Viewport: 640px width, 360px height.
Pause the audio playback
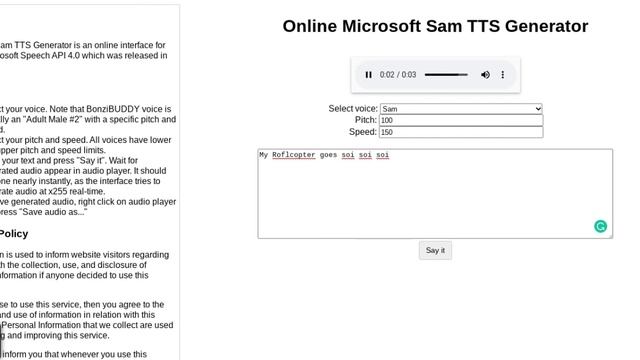coord(369,75)
